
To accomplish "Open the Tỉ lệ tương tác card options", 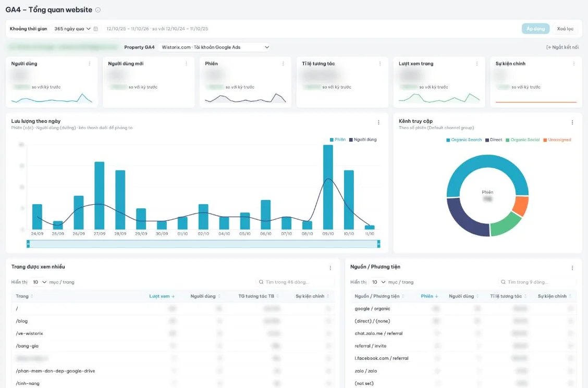I will 380,64.
